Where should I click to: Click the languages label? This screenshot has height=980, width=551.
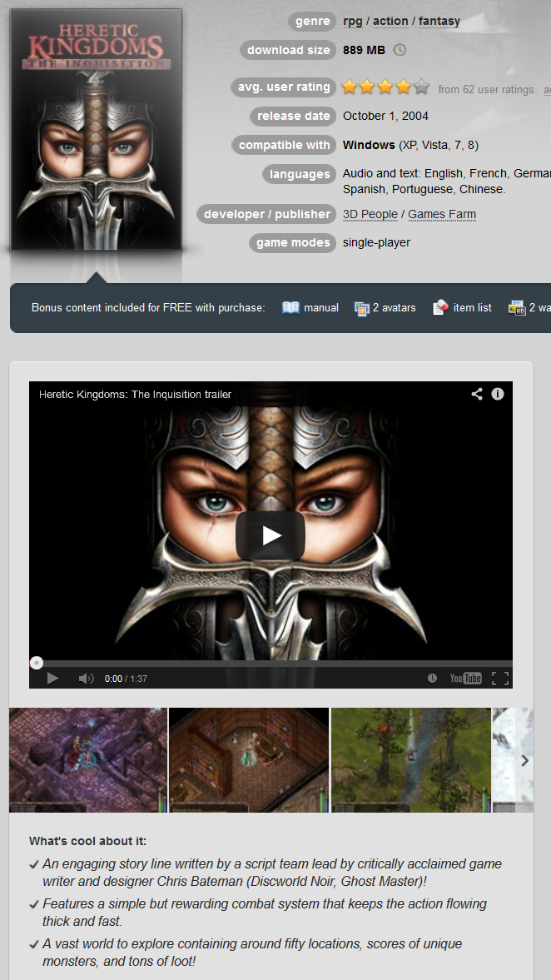click(300, 174)
